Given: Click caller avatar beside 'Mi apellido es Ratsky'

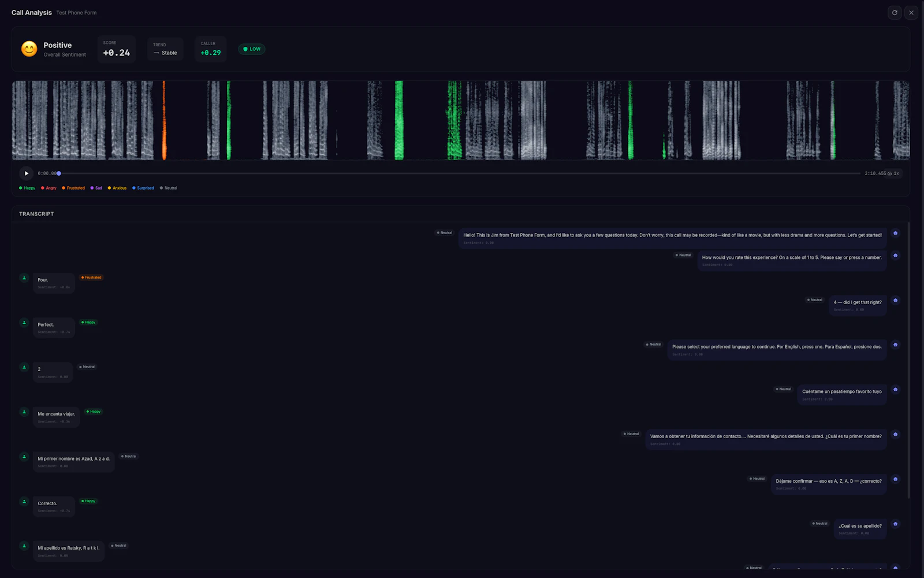Looking at the screenshot, I should [x=24, y=546].
